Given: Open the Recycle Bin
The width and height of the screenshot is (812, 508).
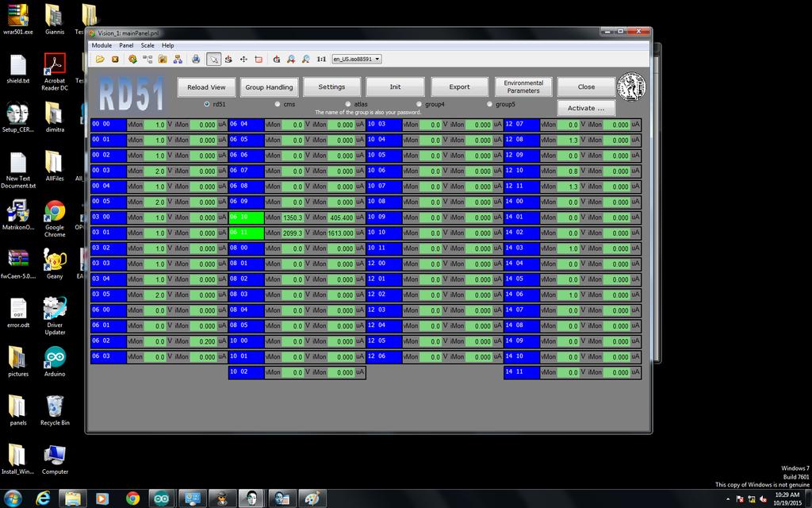Looking at the screenshot, I should (55, 410).
